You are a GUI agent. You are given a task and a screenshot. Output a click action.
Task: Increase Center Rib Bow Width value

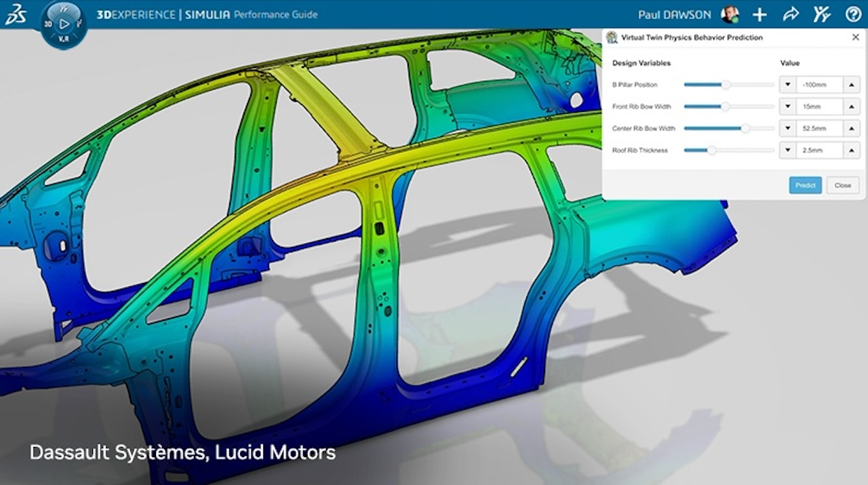click(851, 128)
